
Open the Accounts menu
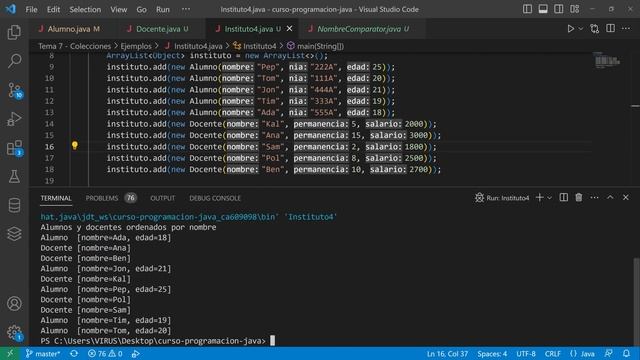[14, 304]
